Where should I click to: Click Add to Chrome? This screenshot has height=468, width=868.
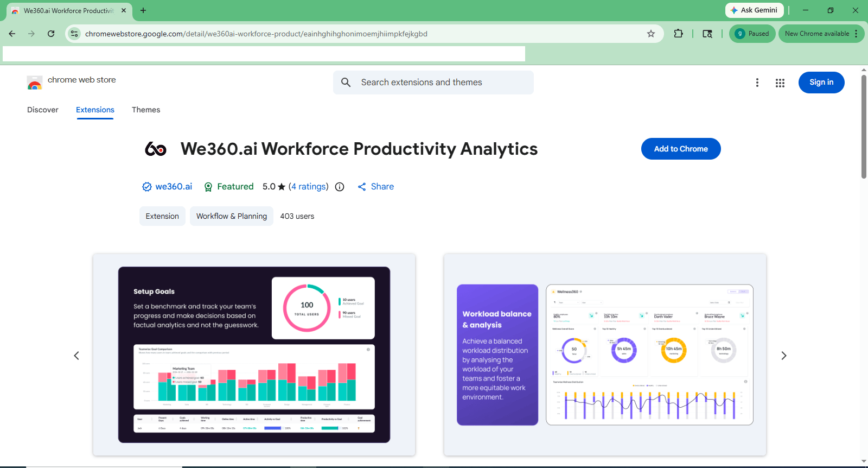click(x=681, y=149)
